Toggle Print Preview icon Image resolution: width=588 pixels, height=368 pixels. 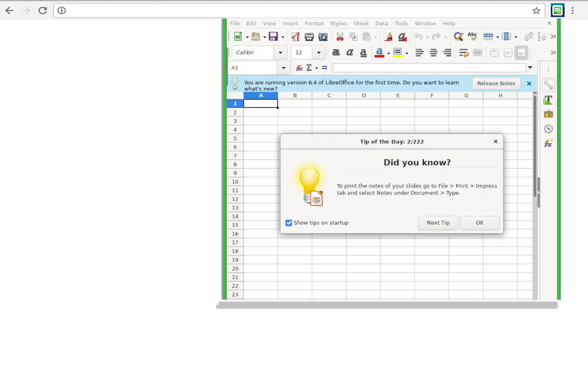click(323, 37)
